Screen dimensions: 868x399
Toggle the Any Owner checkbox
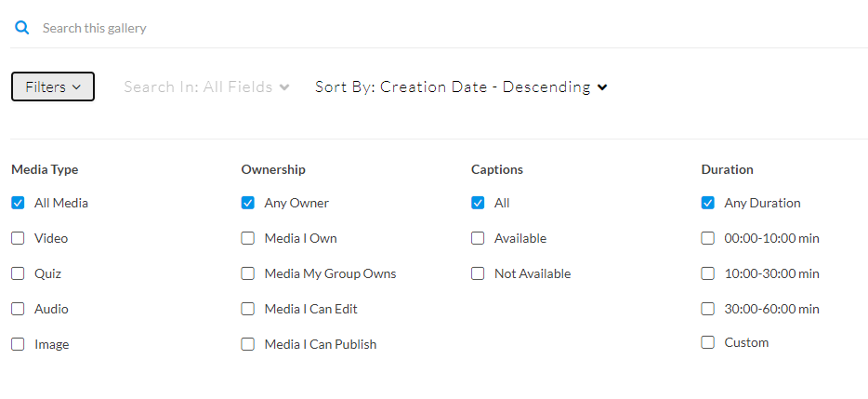(248, 203)
